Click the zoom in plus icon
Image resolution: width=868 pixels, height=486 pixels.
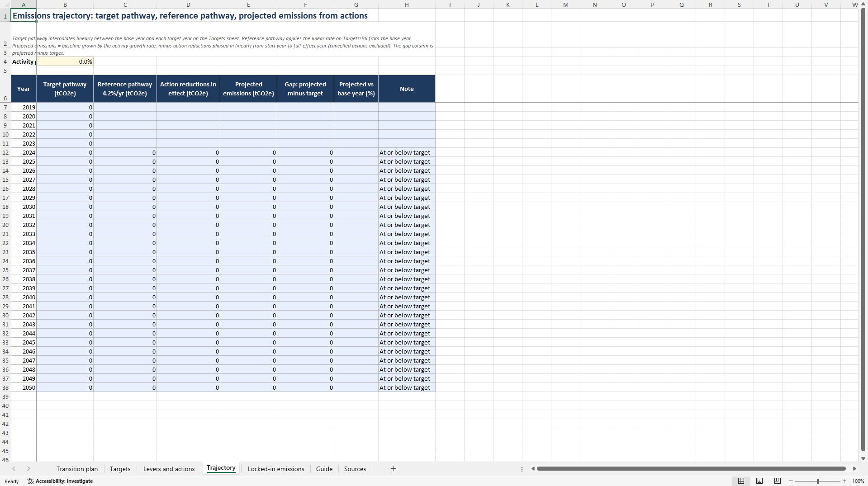click(x=844, y=481)
